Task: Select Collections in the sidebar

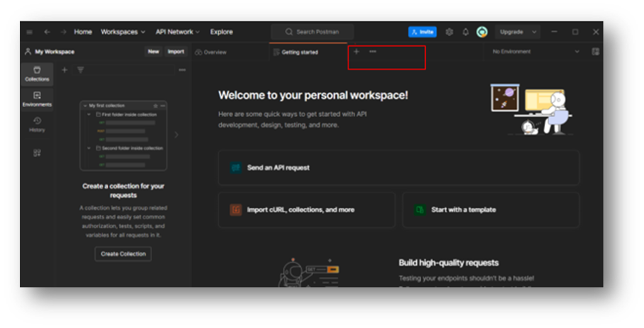Action: click(37, 74)
